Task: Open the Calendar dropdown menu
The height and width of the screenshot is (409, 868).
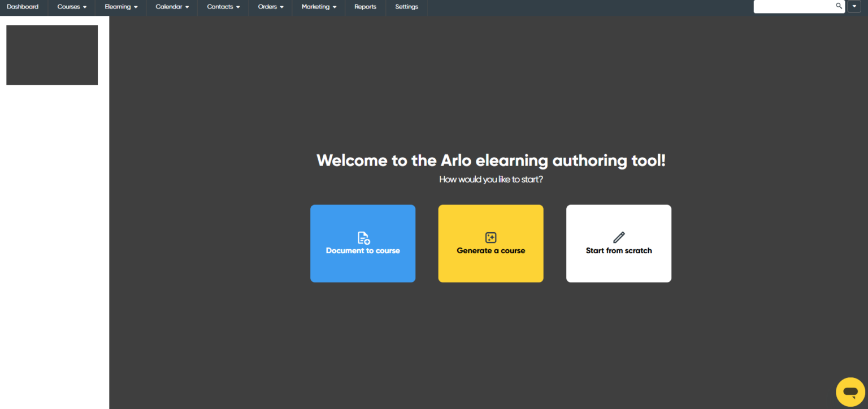Action: click(172, 7)
